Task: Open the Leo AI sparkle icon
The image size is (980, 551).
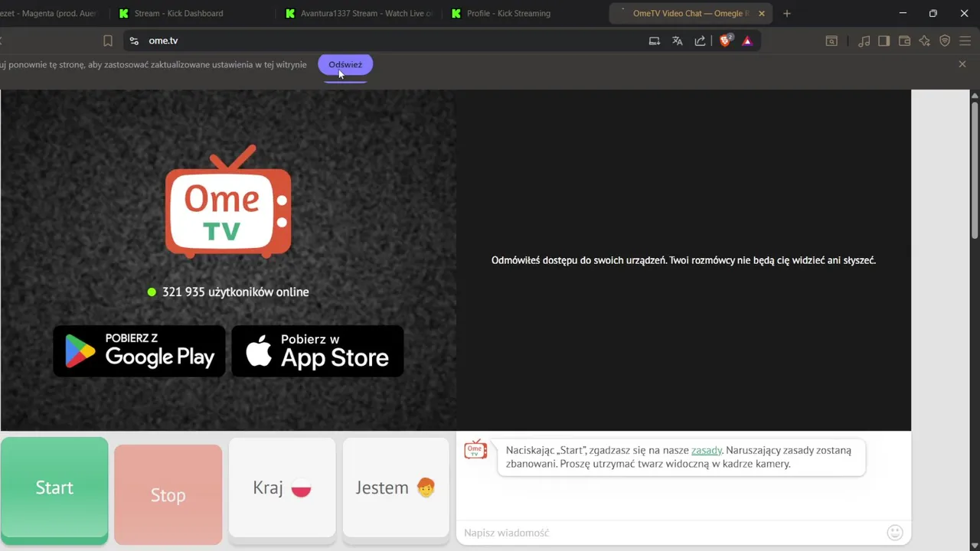Action: click(x=925, y=41)
